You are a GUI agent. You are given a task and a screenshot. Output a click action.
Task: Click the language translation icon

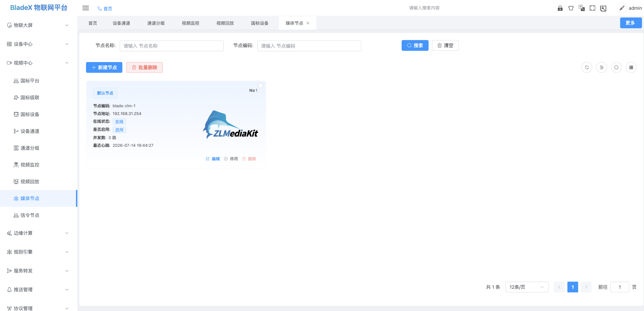tap(581, 8)
